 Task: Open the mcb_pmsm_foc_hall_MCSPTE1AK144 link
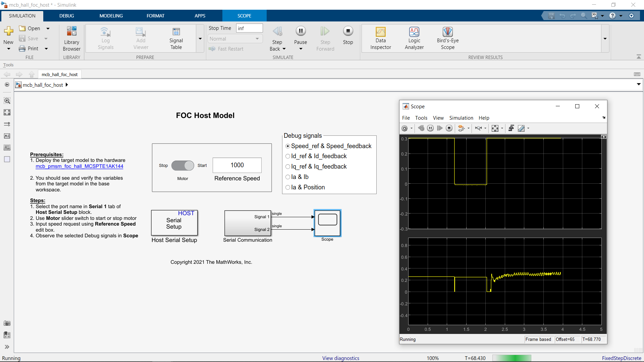[x=79, y=166]
